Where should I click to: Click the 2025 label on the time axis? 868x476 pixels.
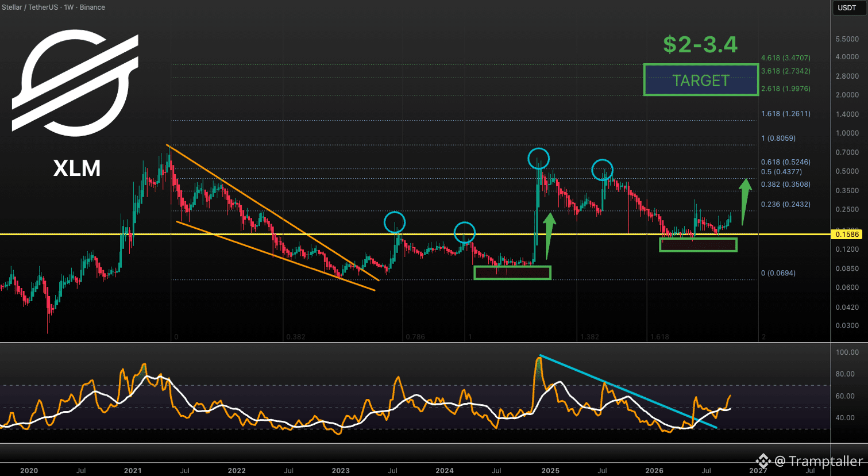pos(550,470)
